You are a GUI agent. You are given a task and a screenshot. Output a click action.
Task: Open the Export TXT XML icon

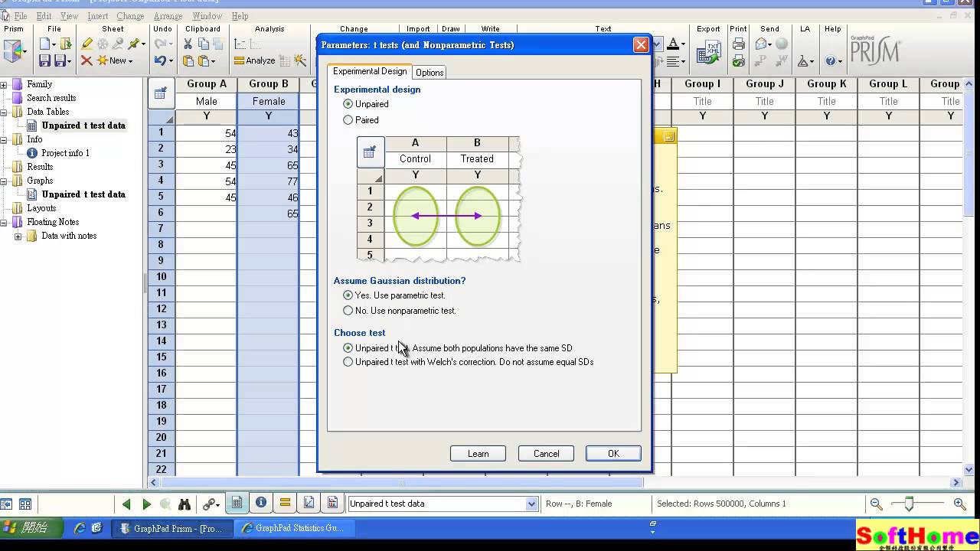pos(708,54)
